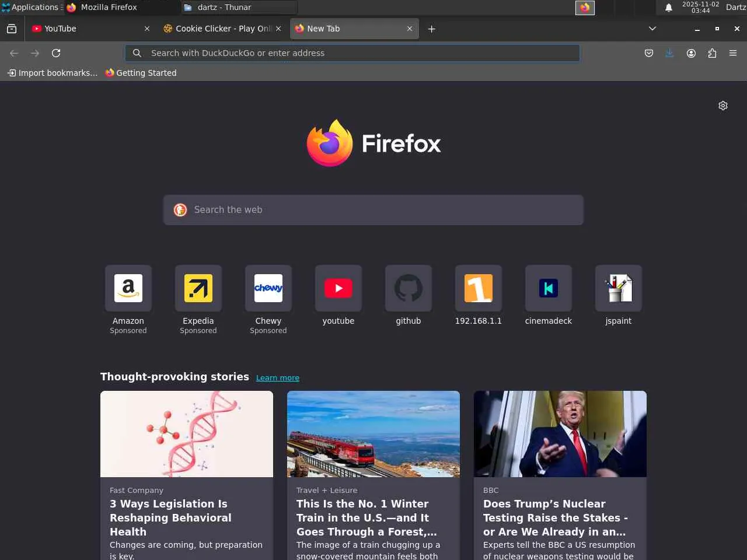Viewport: 747px width, 560px height.
Task: Open the Travel + Leisure winter train story
Action: coord(366,518)
